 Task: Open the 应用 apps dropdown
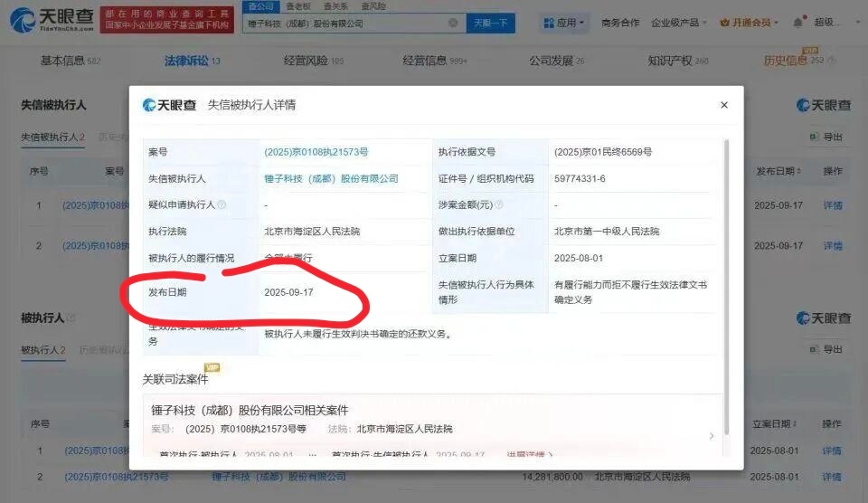564,23
